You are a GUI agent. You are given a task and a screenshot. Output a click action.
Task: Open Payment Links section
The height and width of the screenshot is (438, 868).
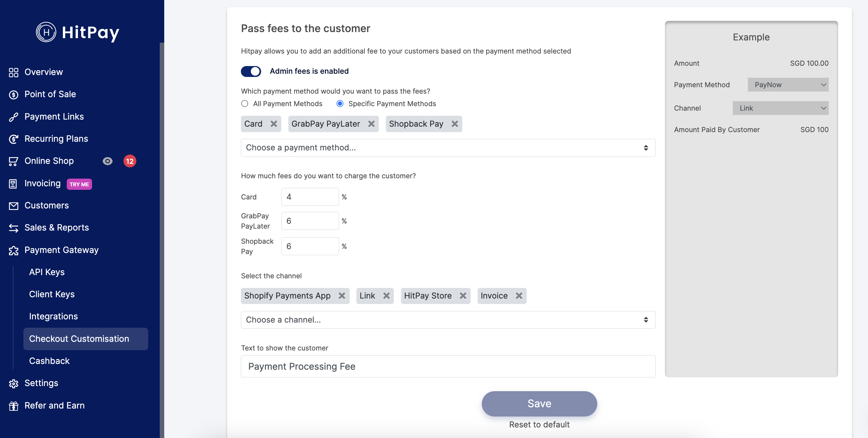click(x=54, y=117)
